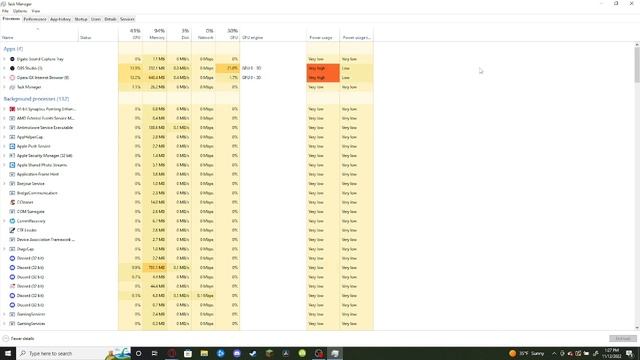This screenshot has width=640, height=360.
Task: Expand the AMD External Events Service row
Action: point(4,118)
